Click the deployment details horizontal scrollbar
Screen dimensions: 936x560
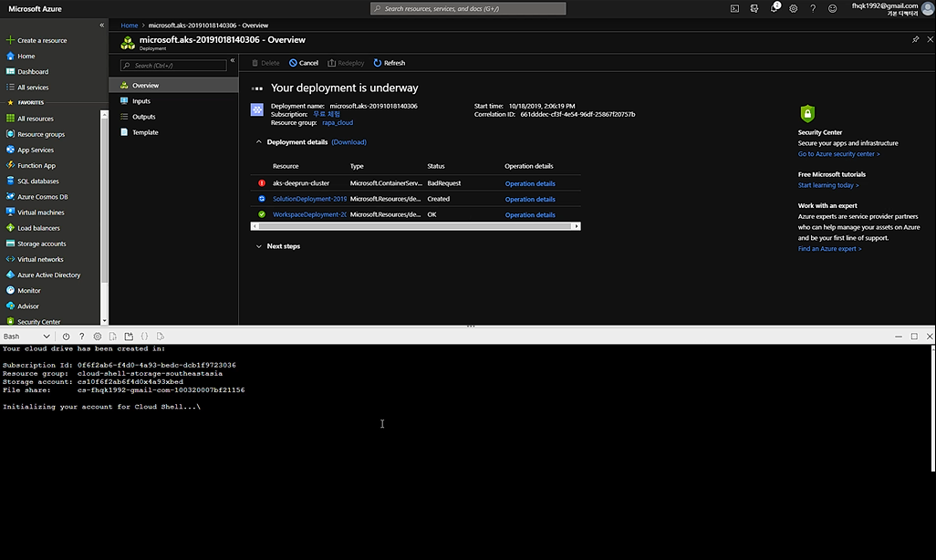[415, 226]
